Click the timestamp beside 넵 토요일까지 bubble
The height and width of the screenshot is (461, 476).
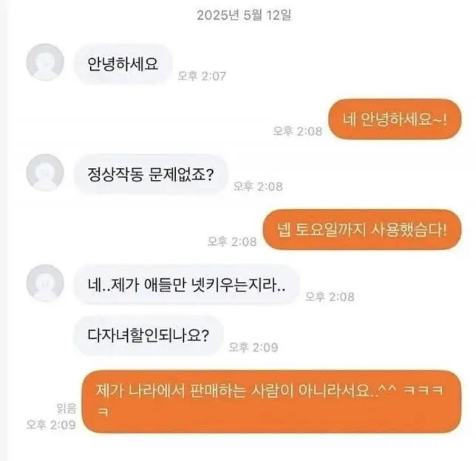[232, 241]
